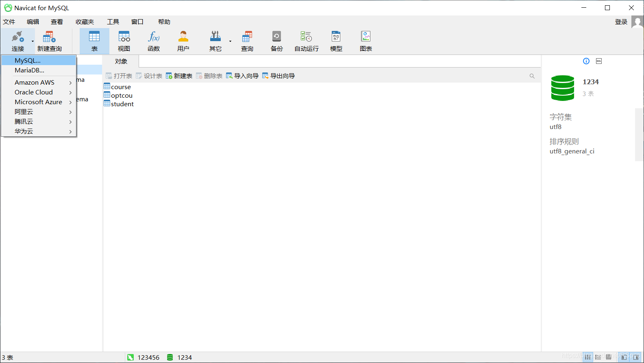Open the 用户 (User) toolbar icon
The image size is (644, 363).
[x=183, y=37]
